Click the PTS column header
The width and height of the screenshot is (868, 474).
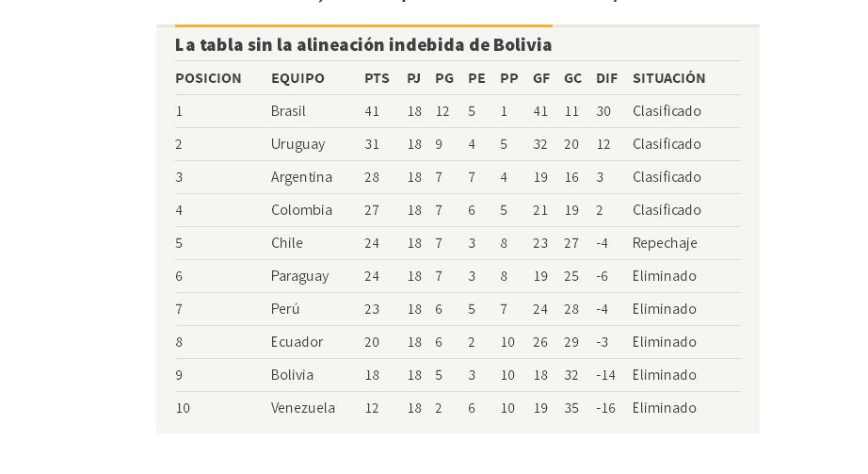(x=377, y=78)
